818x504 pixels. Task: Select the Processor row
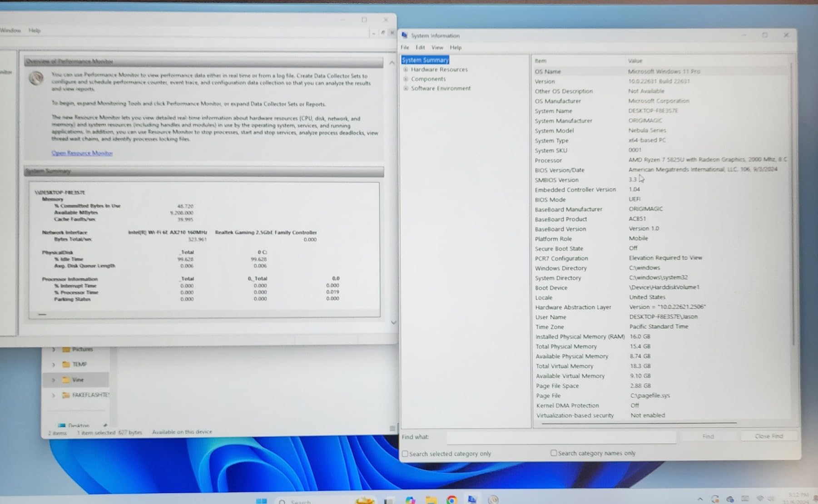point(661,160)
